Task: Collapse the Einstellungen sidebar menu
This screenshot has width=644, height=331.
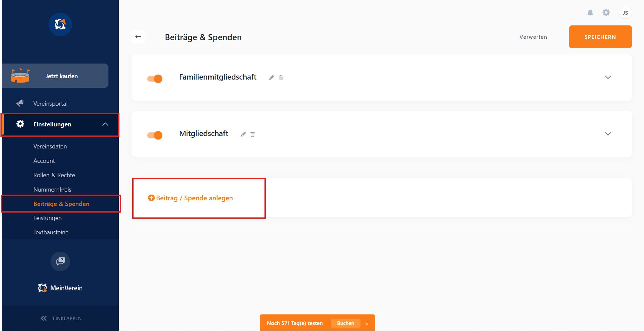Action: click(105, 124)
